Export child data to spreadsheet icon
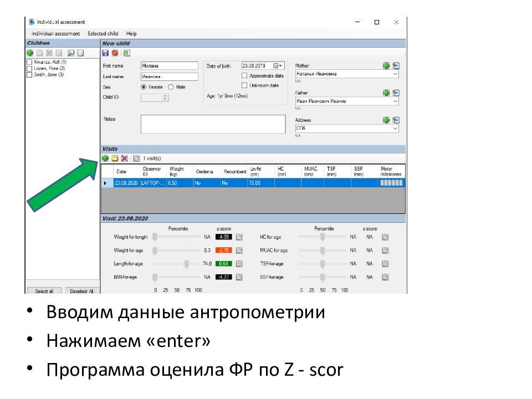Screen dimensions: 532x399 pyautogui.click(x=126, y=53)
